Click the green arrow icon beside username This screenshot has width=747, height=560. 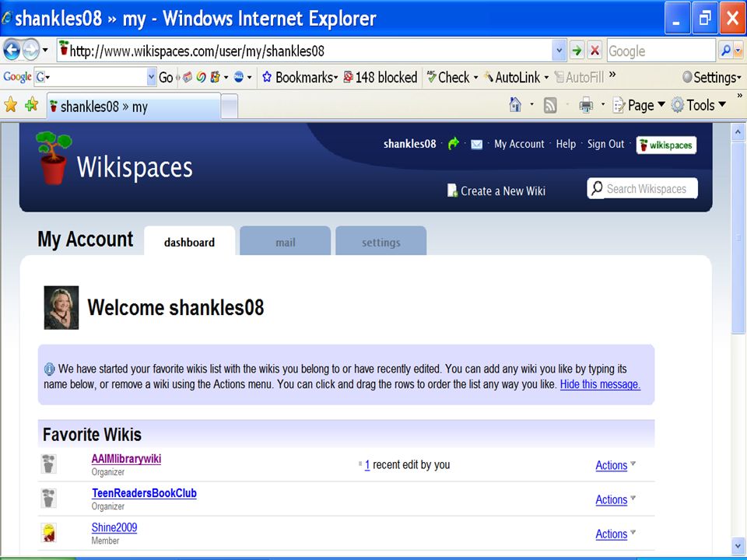pyautogui.click(x=454, y=143)
